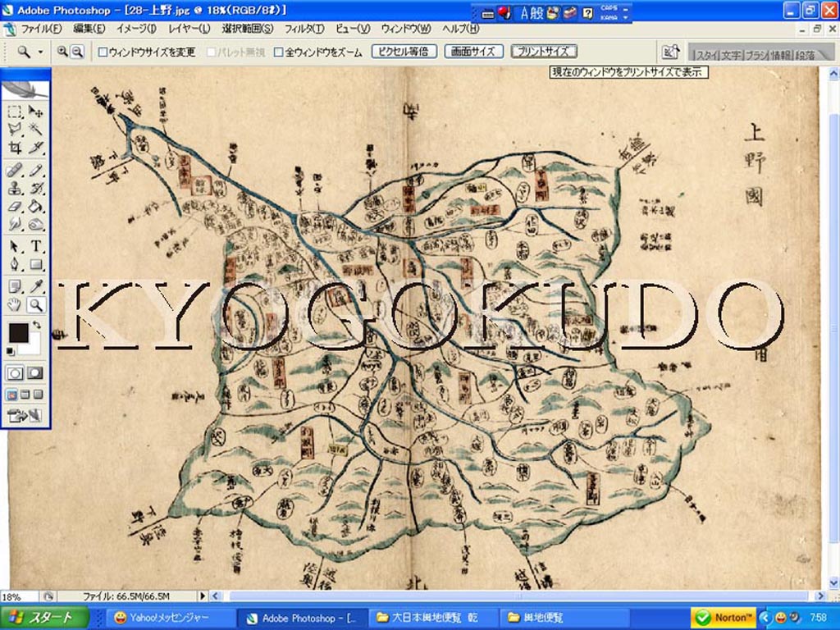840x630 pixels.
Task: Select the Rectangular Marquee tool
Action: pyautogui.click(x=15, y=112)
